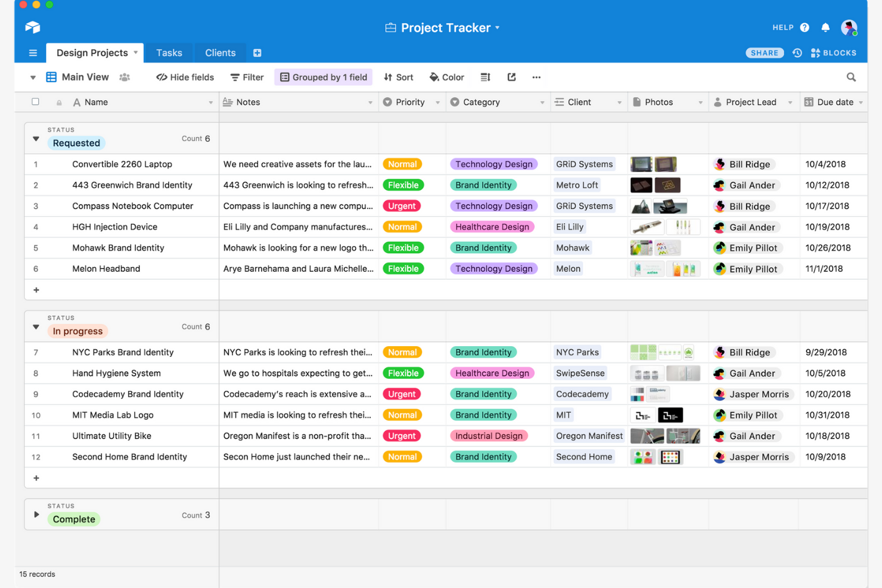Open the notifications bell
This screenshot has height=588, width=882.
click(825, 27)
